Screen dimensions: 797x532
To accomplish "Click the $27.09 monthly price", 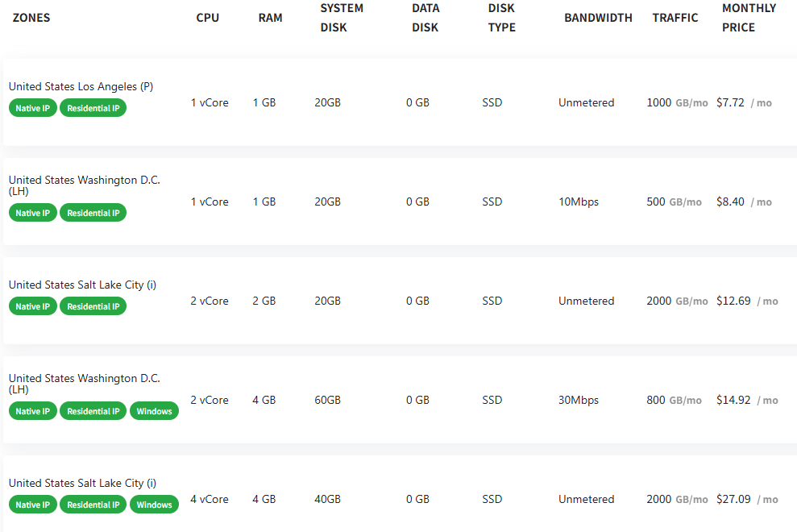I will [733, 500].
